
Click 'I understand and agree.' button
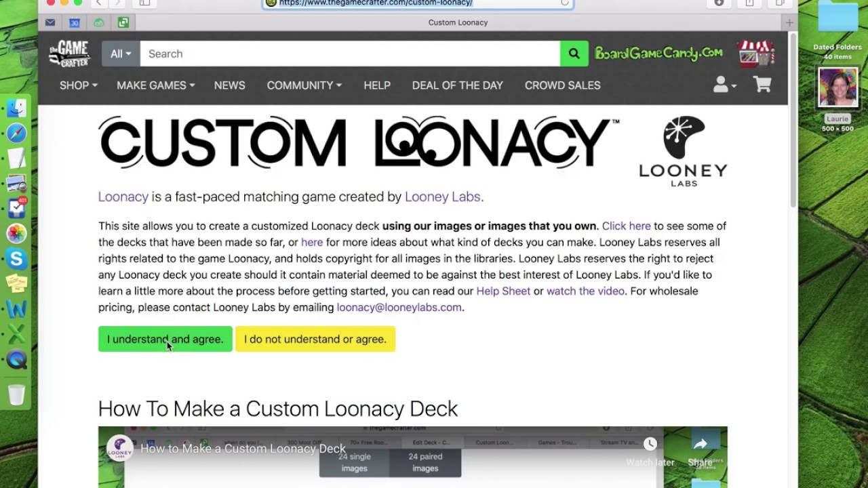[x=165, y=339]
